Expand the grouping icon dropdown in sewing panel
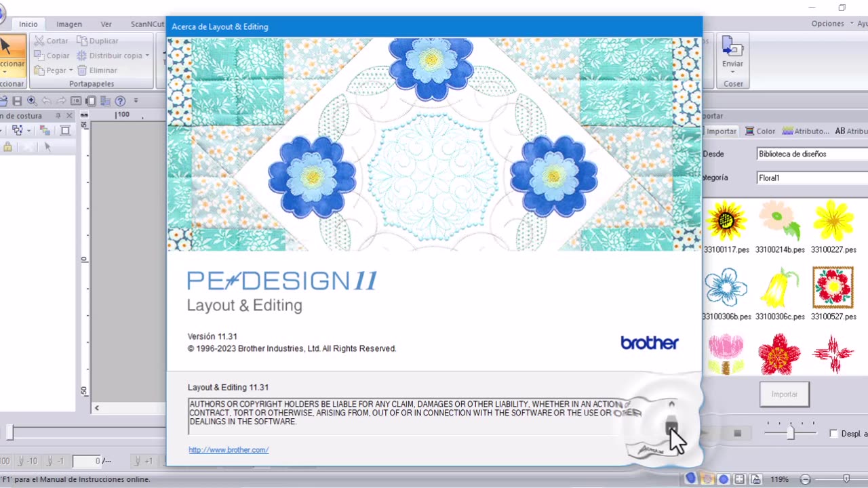868x488 pixels. tap(29, 130)
